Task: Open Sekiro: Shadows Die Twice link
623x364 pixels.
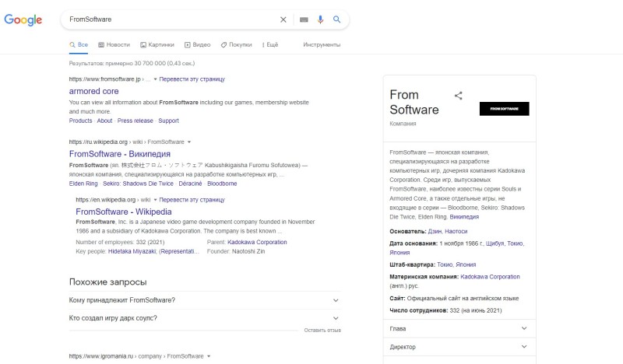Action: pyautogui.click(x=139, y=184)
